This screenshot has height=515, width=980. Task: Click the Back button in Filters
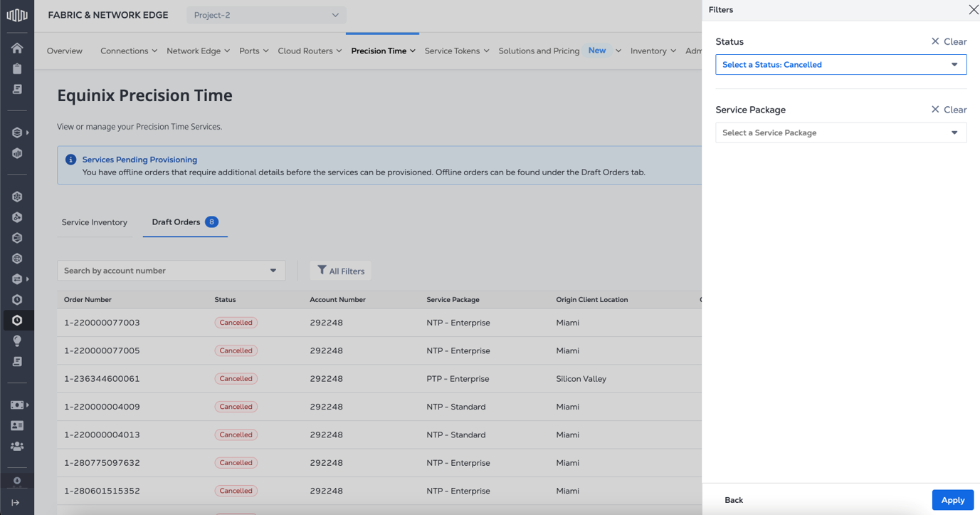tap(734, 500)
